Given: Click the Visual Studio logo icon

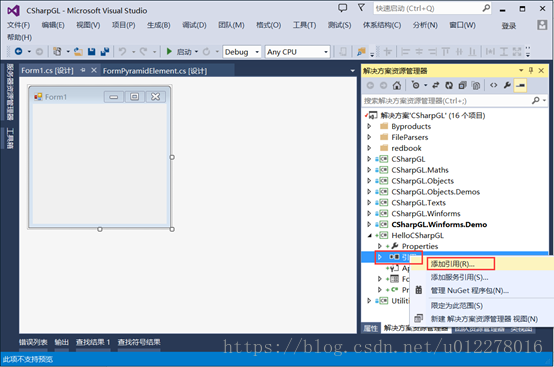Looking at the screenshot, I should coord(13,11).
